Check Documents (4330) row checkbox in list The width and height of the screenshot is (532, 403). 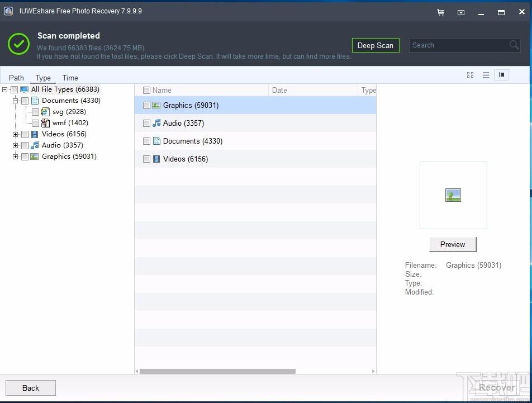pyautogui.click(x=146, y=141)
